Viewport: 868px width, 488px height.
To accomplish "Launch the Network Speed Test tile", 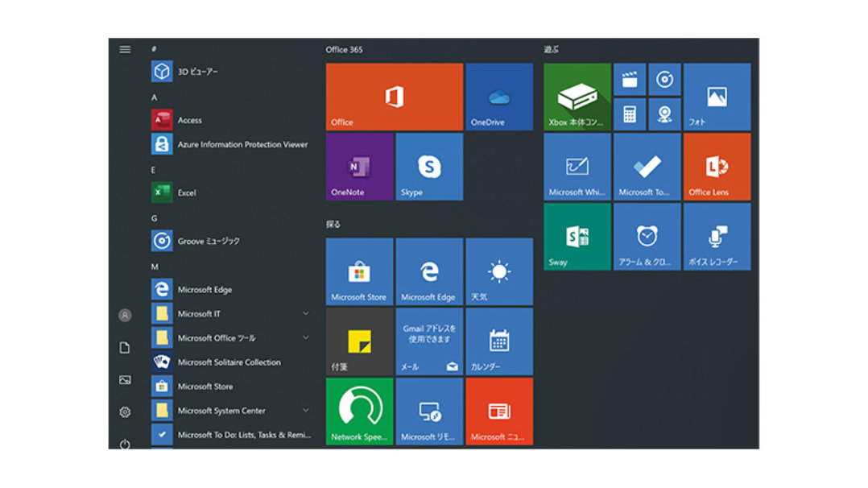I will [359, 411].
